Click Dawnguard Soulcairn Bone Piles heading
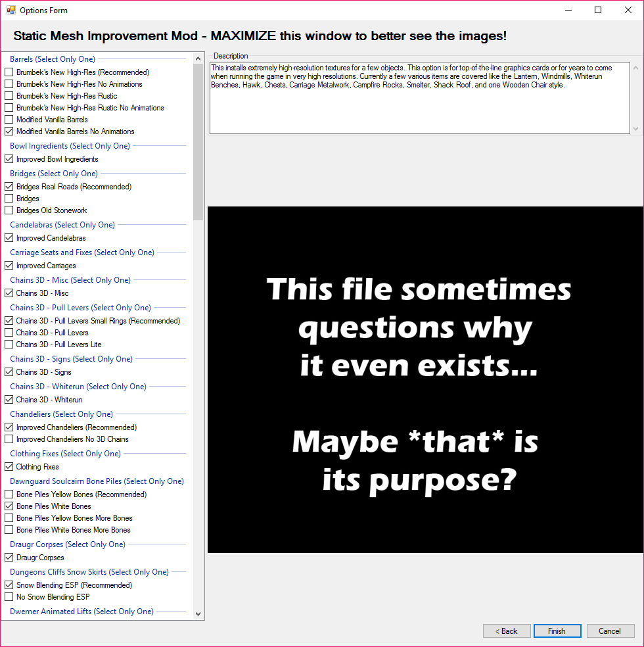 pyautogui.click(x=97, y=481)
